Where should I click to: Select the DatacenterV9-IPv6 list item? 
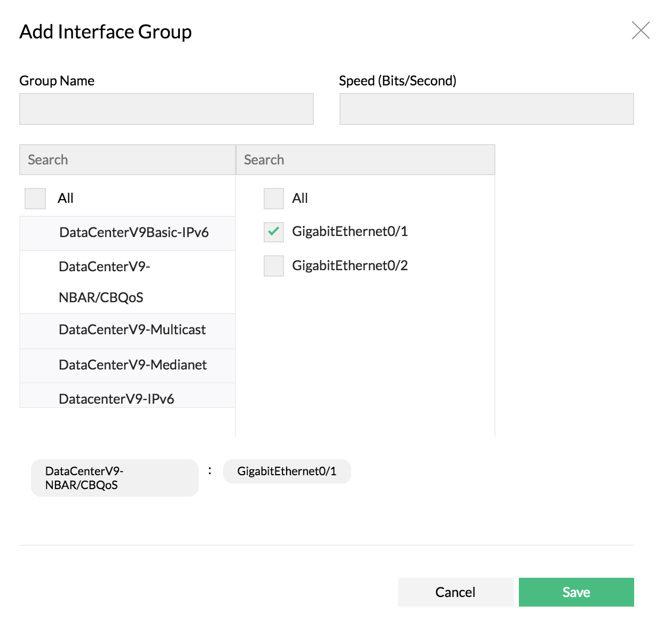(116, 398)
